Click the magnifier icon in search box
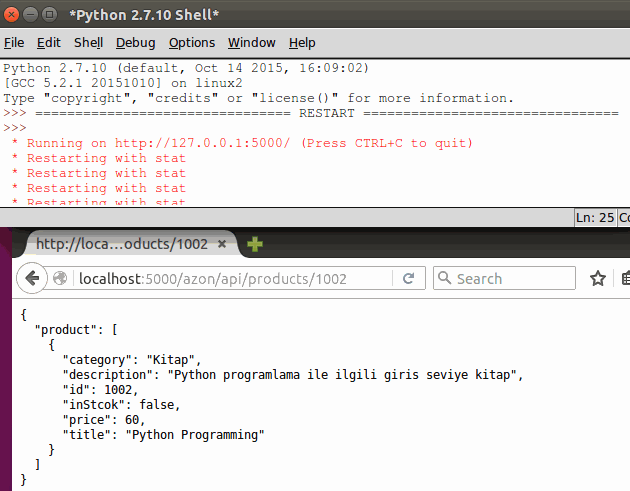 pyautogui.click(x=444, y=278)
